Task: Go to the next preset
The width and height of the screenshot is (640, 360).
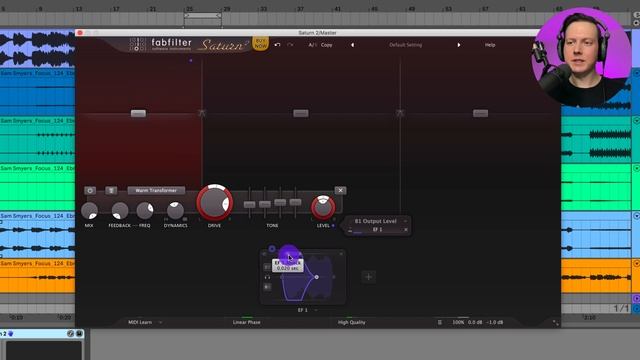Action: (x=459, y=45)
